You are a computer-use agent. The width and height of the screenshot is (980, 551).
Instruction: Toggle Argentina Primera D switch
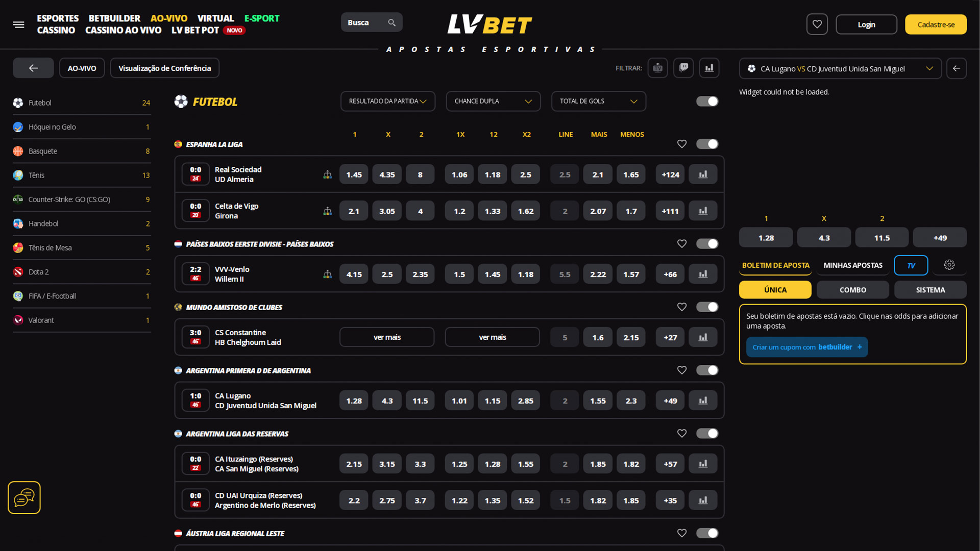point(707,370)
